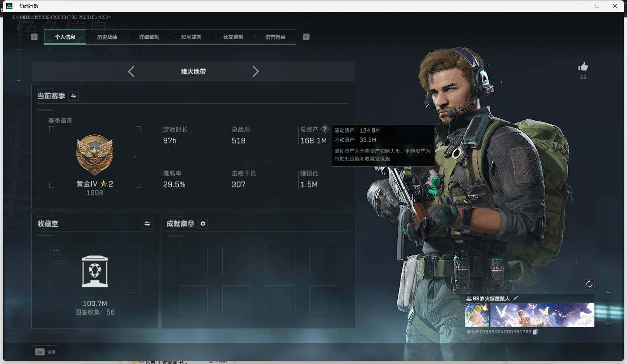Image resolution: width=627 pixels, height=364 pixels.
Task: Click the 不动资产: 33.2M tooltip line
Action: point(355,140)
